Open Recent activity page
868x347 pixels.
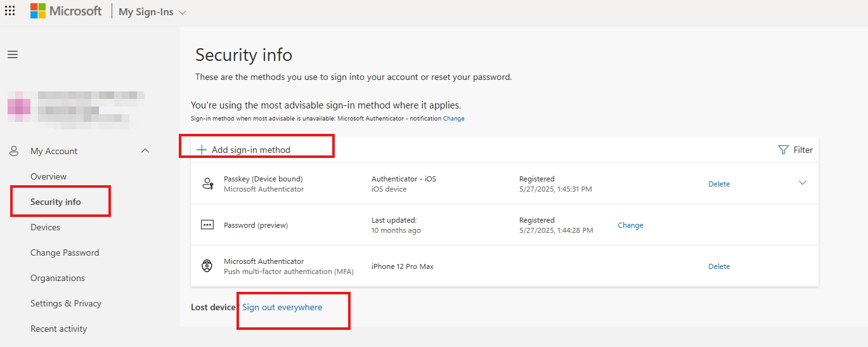click(x=58, y=329)
